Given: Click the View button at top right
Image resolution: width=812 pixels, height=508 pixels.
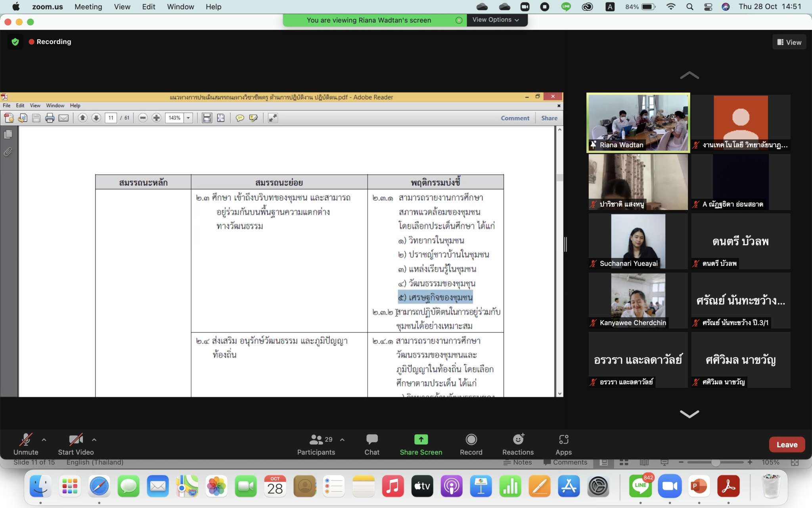Looking at the screenshot, I should coord(789,42).
